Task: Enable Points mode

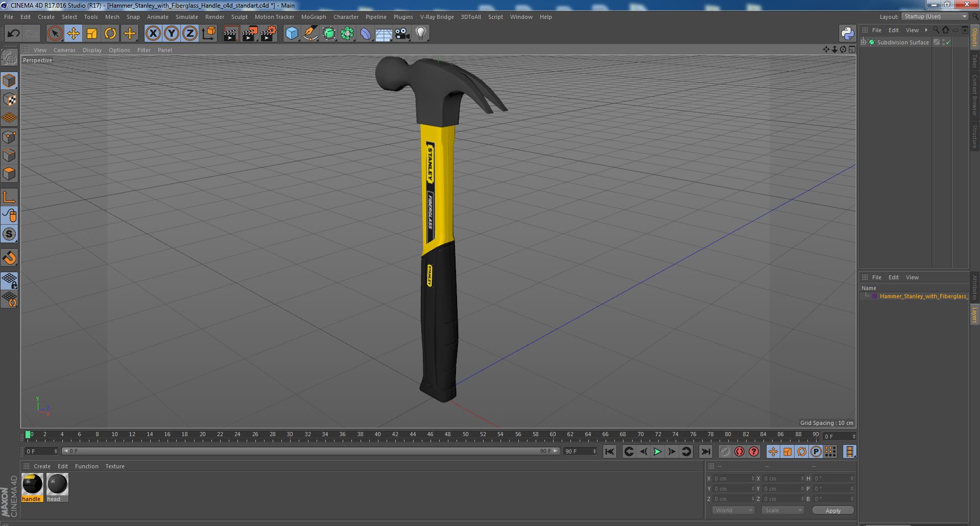Action: click(9, 137)
